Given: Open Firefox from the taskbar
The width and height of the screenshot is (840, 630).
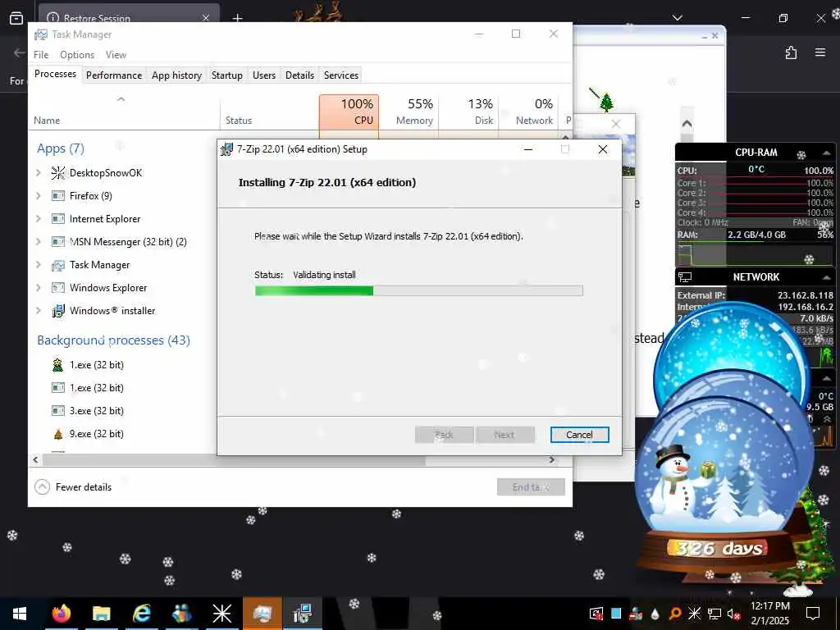Looking at the screenshot, I should tap(61, 614).
